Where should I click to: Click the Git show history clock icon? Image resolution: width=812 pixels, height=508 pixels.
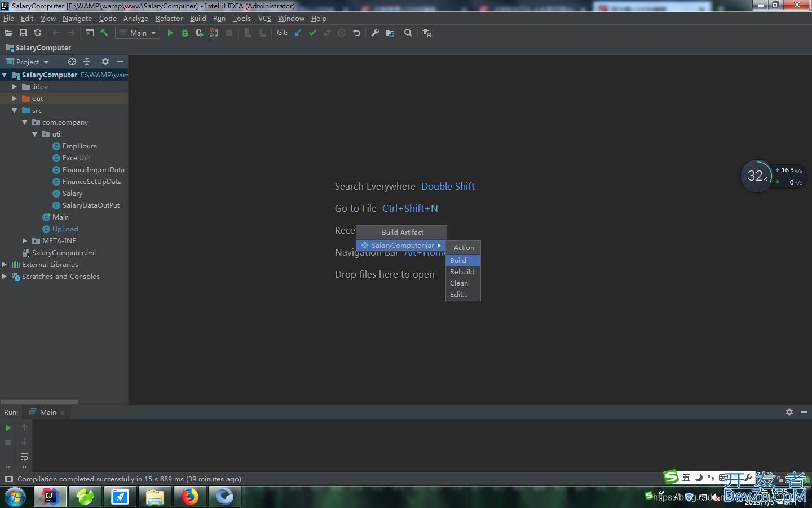point(342,33)
